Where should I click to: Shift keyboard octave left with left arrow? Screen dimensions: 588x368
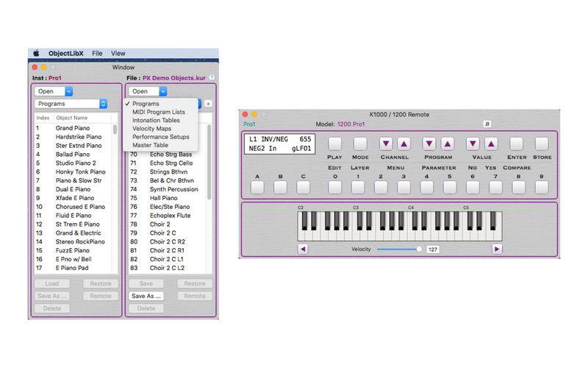[303, 249]
